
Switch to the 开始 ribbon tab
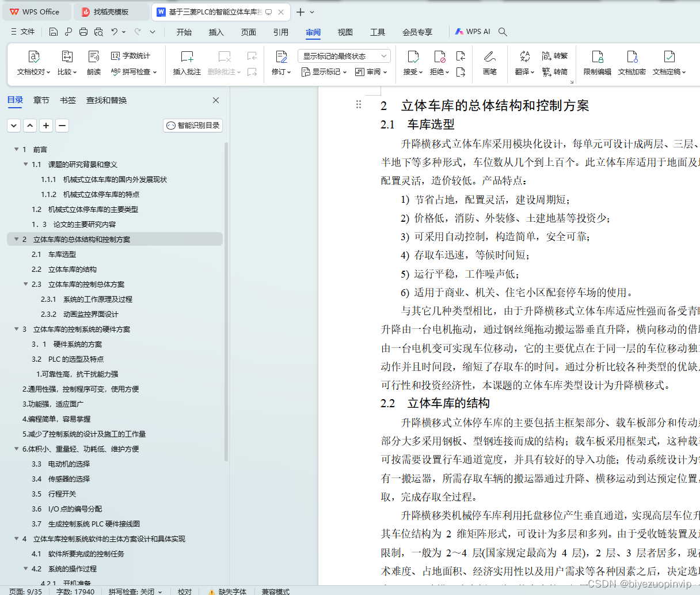tap(184, 32)
